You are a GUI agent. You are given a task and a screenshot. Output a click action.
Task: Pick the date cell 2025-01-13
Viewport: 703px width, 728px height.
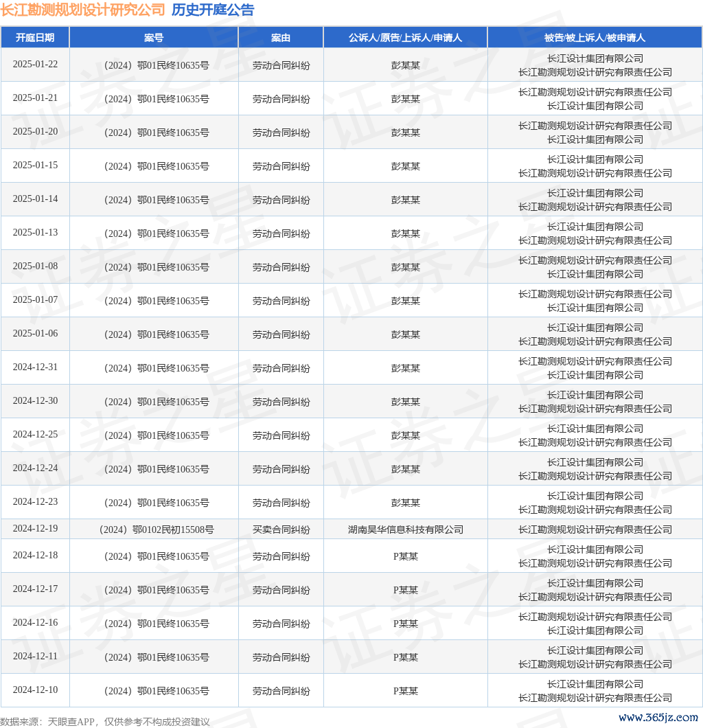(x=35, y=233)
